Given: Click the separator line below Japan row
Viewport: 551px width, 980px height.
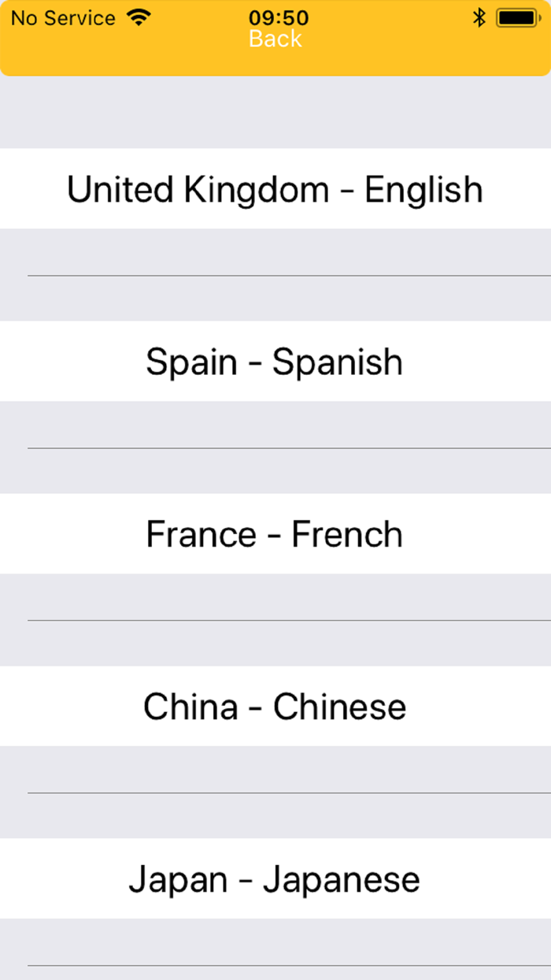Looking at the screenshot, I should 288,966.
